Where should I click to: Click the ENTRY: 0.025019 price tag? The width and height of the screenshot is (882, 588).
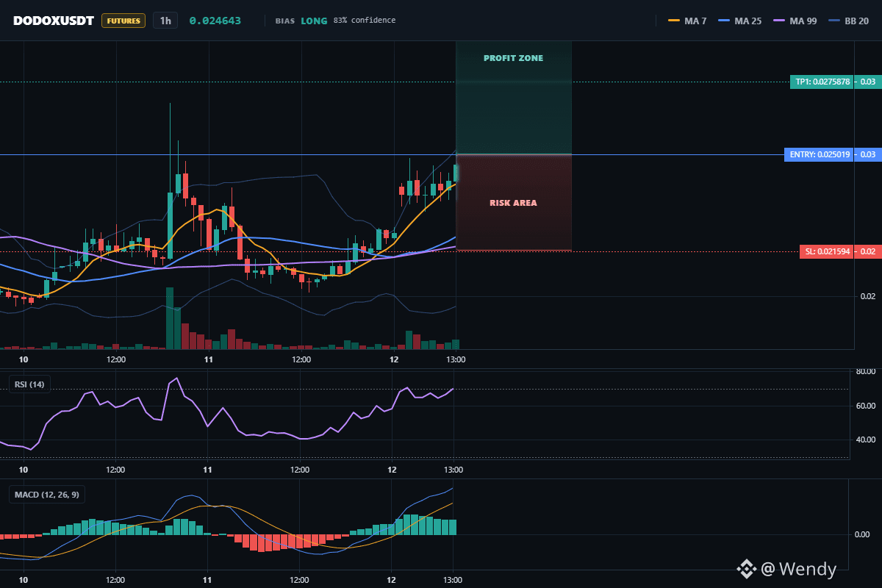click(x=820, y=154)
